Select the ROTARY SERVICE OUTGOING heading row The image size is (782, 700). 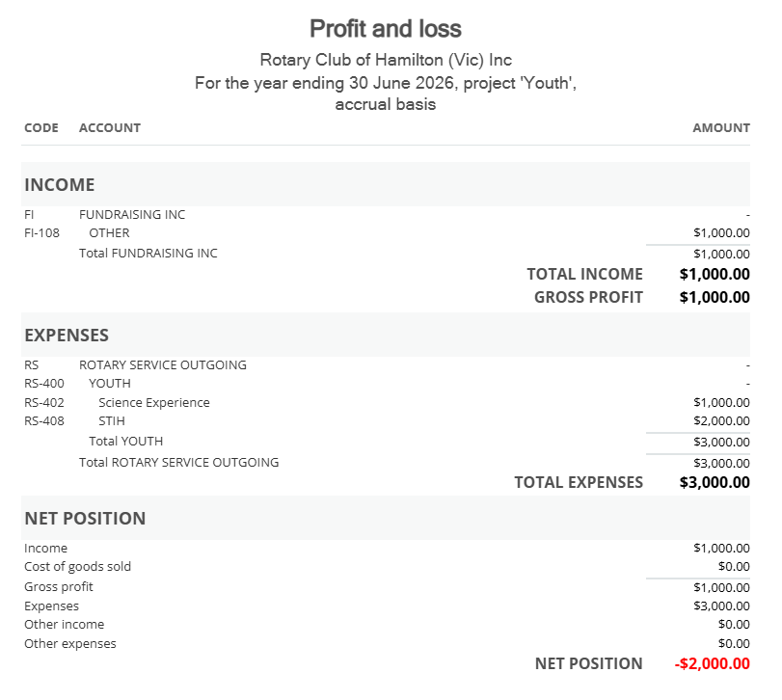[163, 364]
